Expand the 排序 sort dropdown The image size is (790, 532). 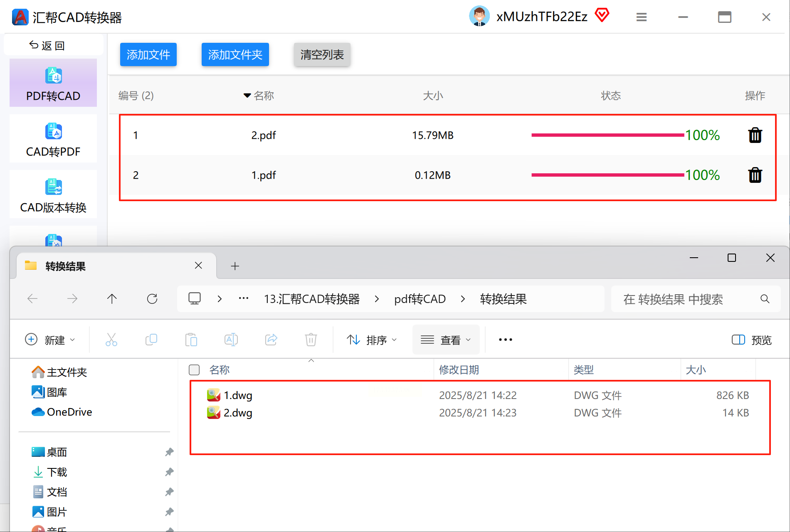(372, 340)
